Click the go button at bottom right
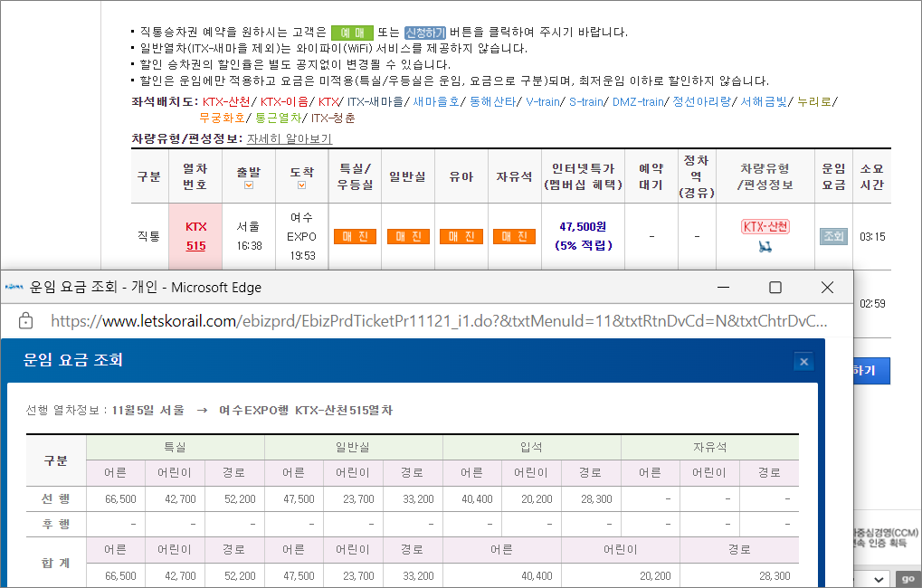The height and width of the screenshot is (588, 922). tap(908, 579)
